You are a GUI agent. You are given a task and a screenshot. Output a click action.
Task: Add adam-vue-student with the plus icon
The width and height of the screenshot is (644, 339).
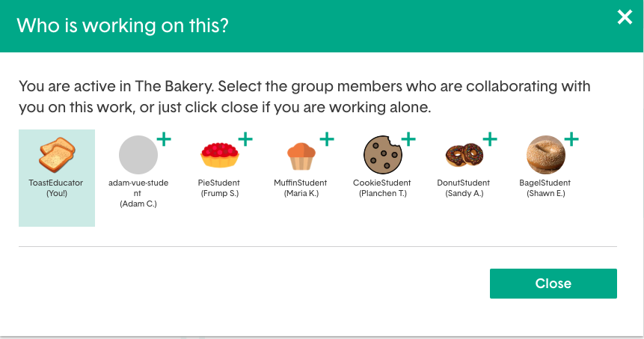point(164,139)
